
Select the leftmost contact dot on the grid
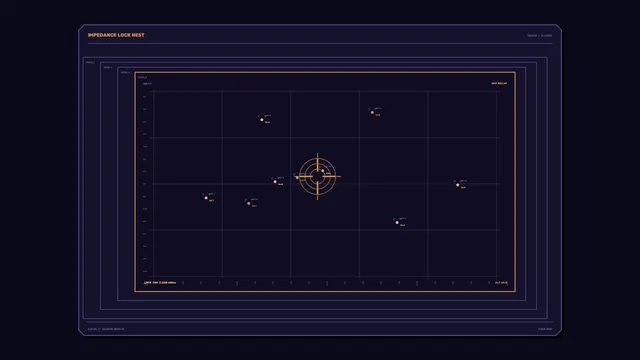pyautogui.click(x=206, y=198)
